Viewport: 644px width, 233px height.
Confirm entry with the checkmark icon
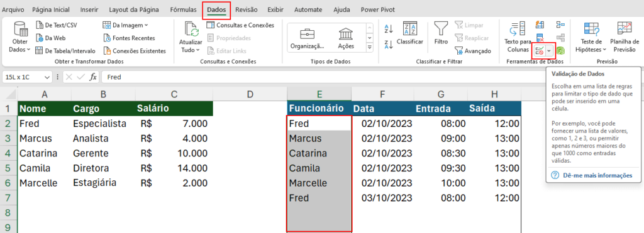point(80,77)
